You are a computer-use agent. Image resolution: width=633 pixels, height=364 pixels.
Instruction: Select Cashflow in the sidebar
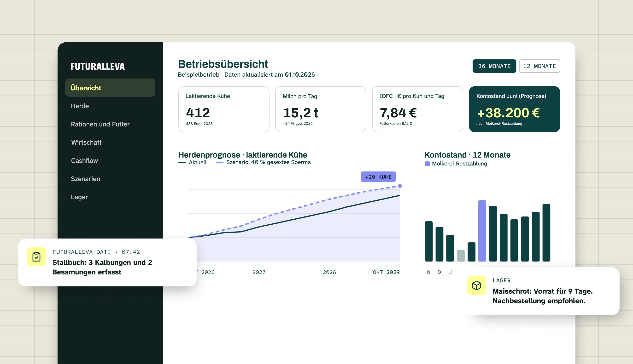coord(84,160)
